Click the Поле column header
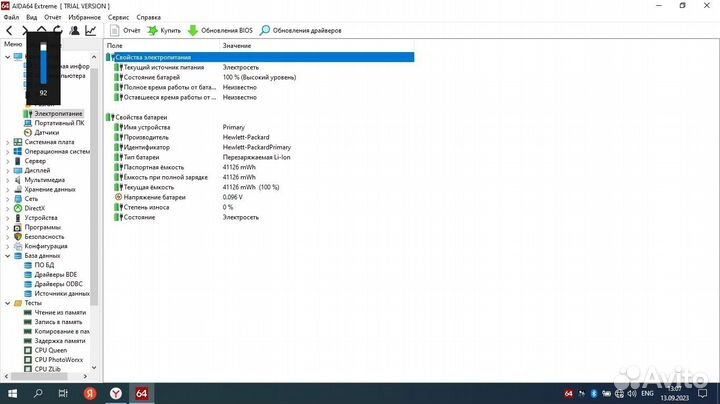Viewport: 720px width, 404px height. click(162, 45)
